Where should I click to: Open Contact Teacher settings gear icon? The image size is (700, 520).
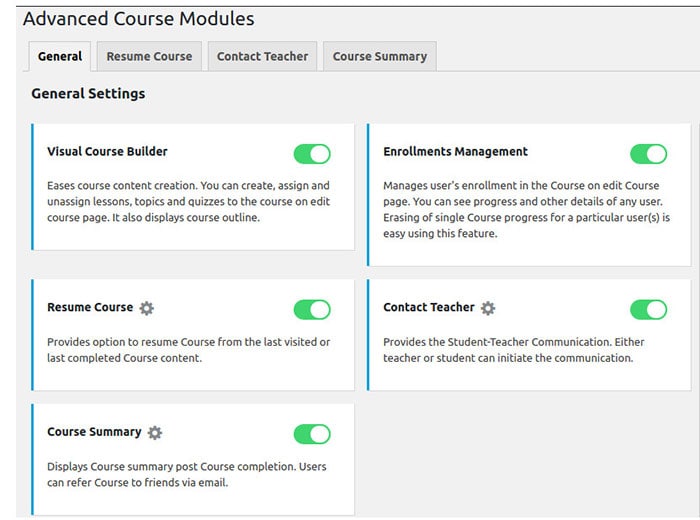point(488,308)
